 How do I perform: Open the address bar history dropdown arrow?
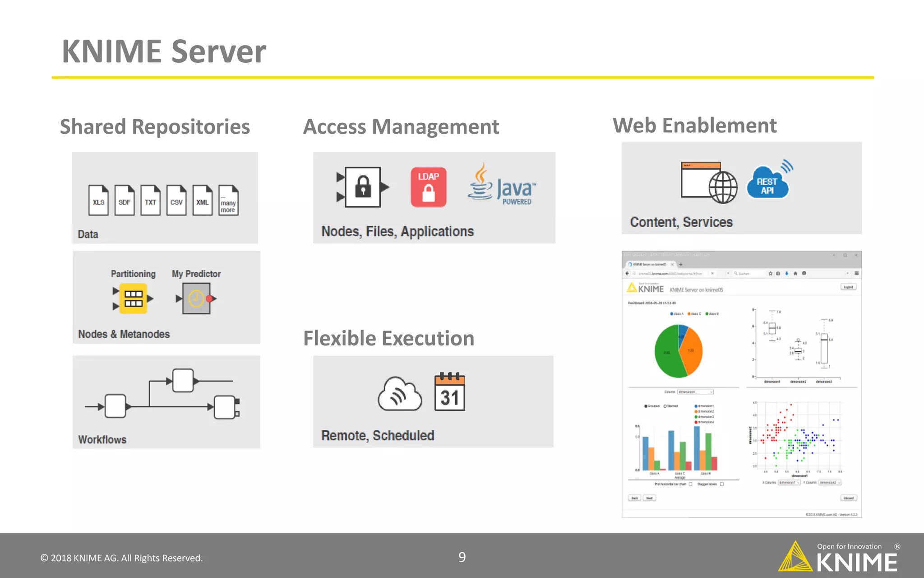point(728,273)
